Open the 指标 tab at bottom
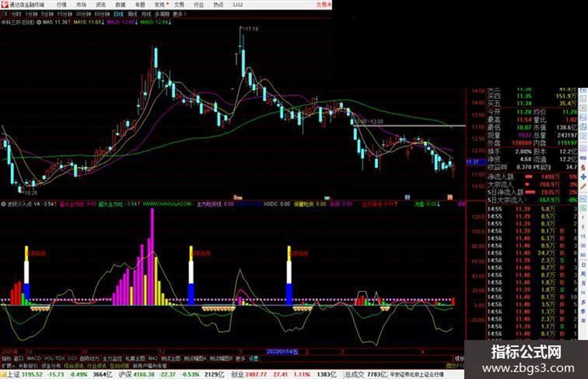588x379 pixels. (x=6, y=358)
